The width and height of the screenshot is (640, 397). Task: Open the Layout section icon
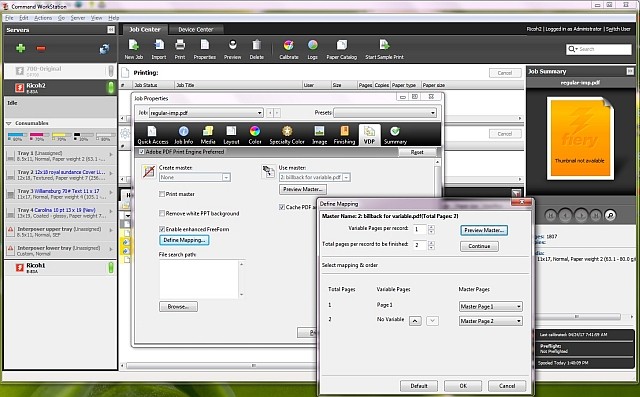click(231, 135)
